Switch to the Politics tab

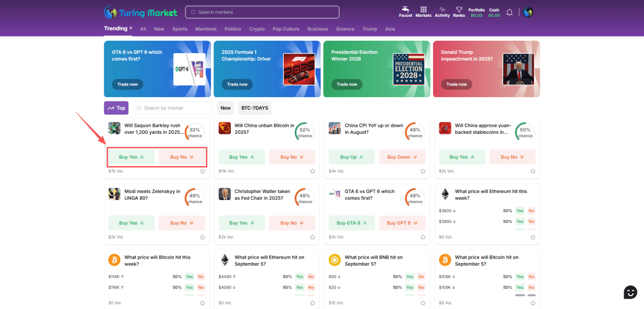coord(233,29)
